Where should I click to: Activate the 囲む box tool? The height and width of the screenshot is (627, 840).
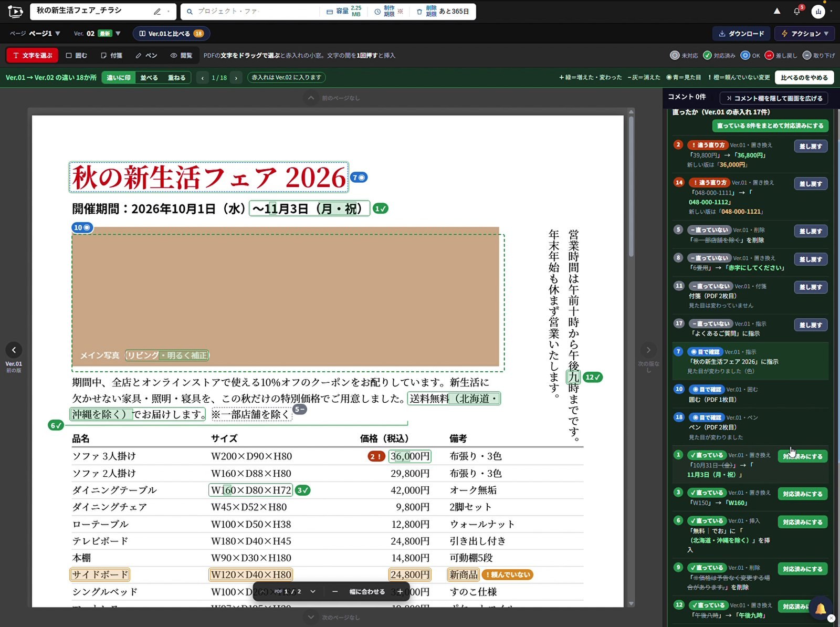(77, 55)
